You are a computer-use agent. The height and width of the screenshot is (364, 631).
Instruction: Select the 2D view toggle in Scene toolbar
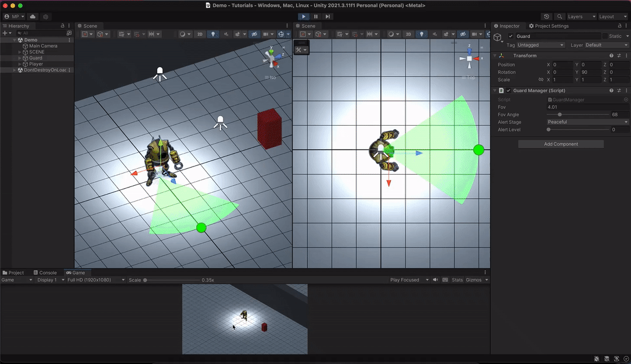point(199,34)
